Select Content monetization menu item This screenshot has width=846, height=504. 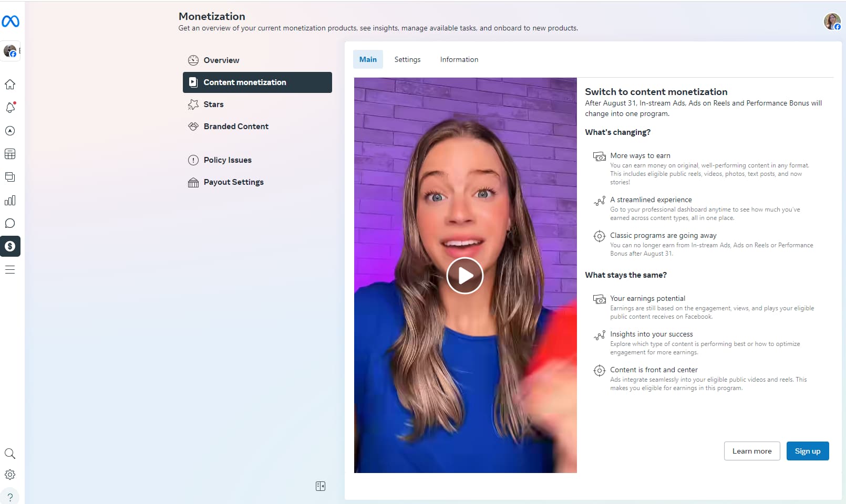pos(257,82)
